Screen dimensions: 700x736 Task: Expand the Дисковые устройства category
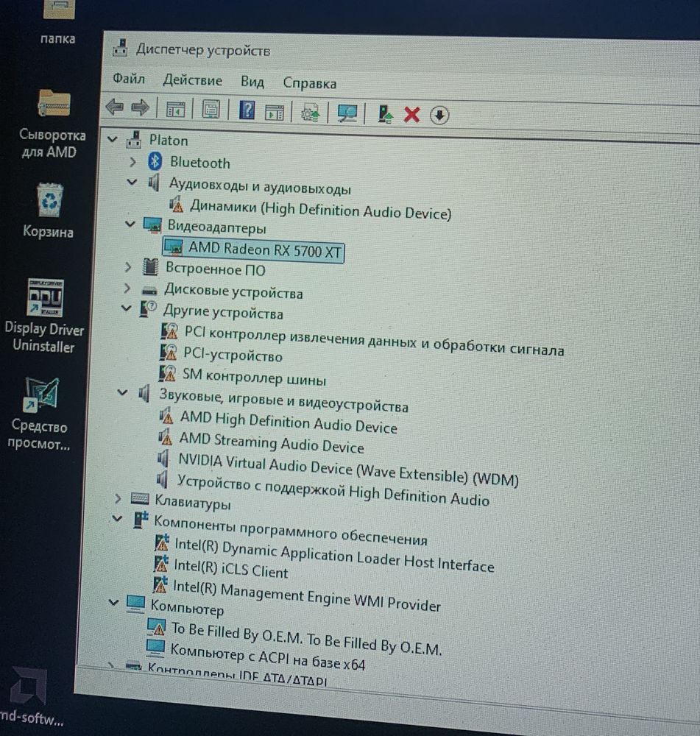(127, 288)
